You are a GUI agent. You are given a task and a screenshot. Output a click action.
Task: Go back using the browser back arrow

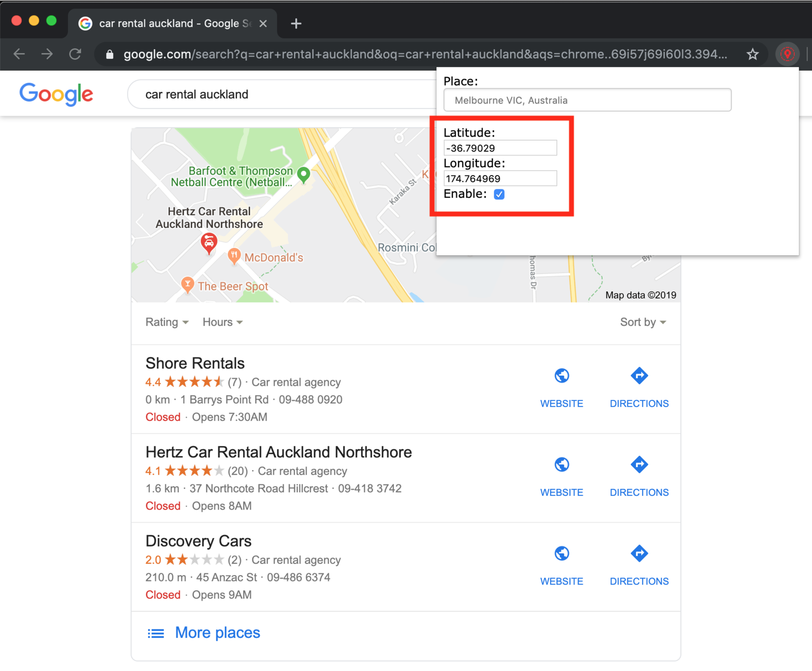19,54
